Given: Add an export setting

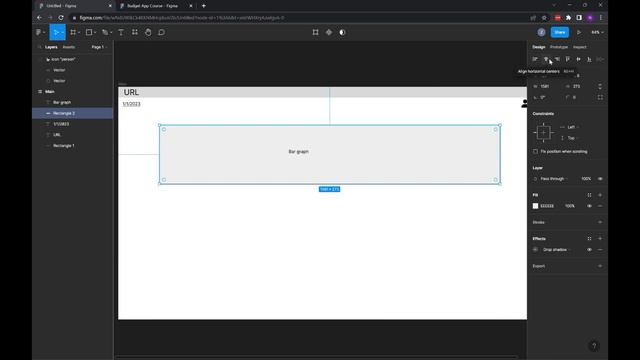Looking at the screenshot, I should (600, 266).
